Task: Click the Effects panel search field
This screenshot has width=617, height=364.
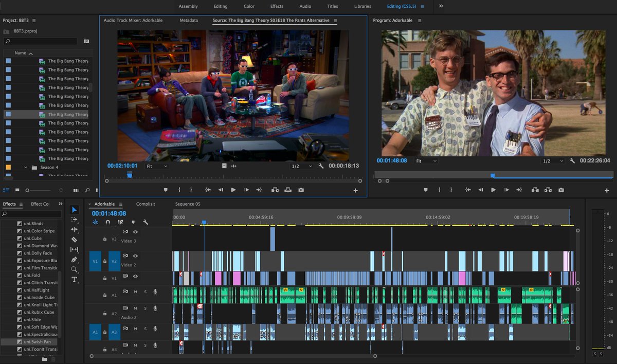Action: pos(31,213)
